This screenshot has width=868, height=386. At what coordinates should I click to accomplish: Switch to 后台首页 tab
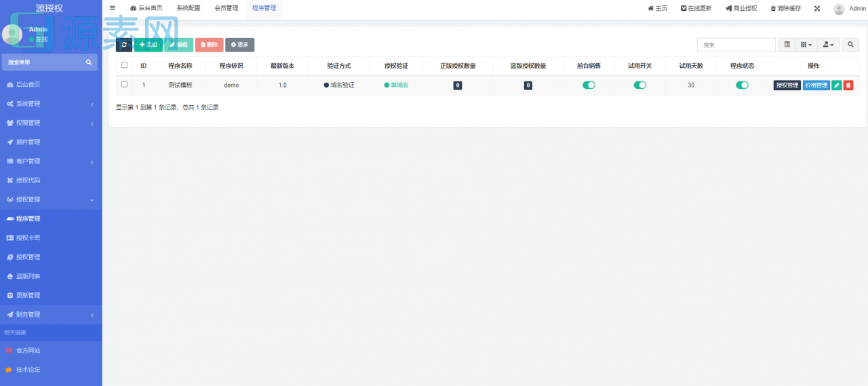146,8
